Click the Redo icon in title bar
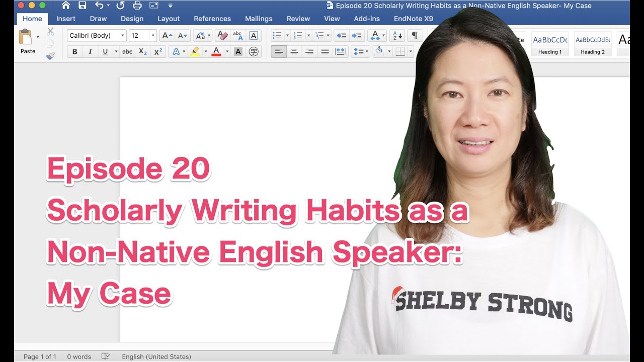 (x=120, y=6)
